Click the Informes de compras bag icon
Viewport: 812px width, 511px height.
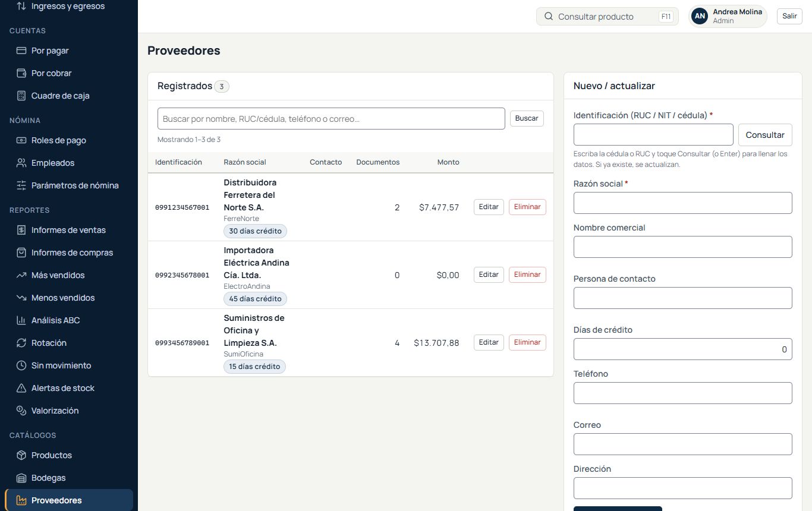coord(21,253)
